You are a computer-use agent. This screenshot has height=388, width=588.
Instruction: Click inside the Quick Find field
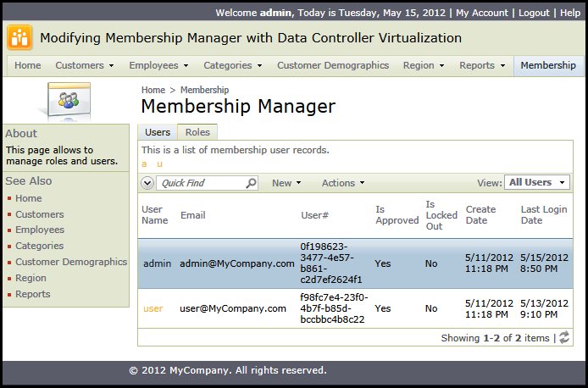click(201, 183)
